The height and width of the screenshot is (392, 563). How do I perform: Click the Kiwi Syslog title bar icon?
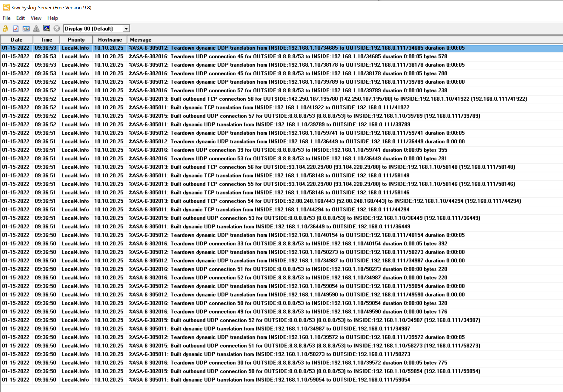6,7
